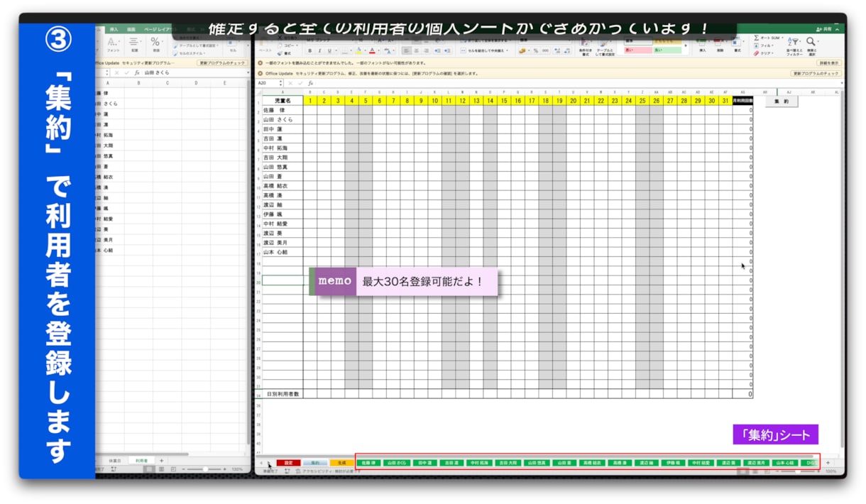Select column C header in left window
The height and width of the screenshot is (504, 866).
pos(167,83)
